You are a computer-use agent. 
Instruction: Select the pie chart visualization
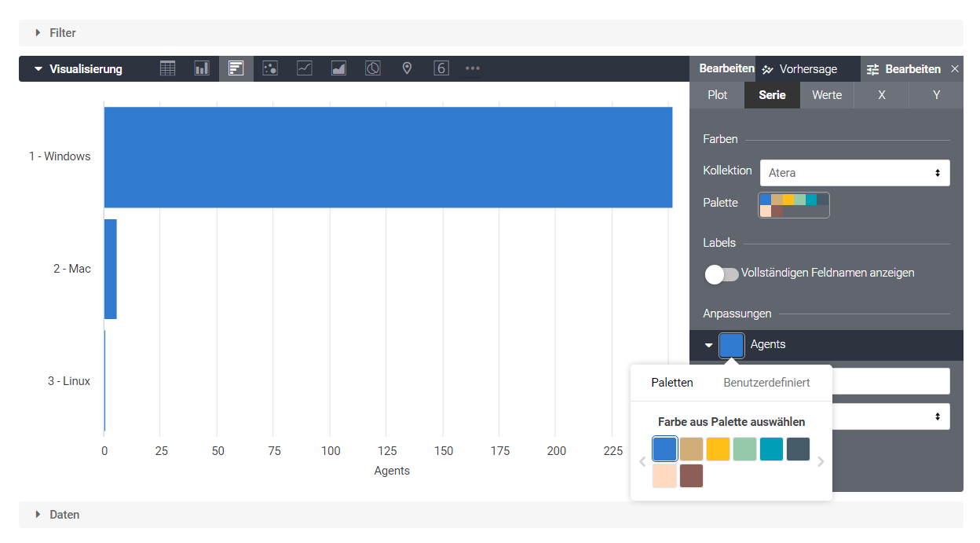[373, 68]
